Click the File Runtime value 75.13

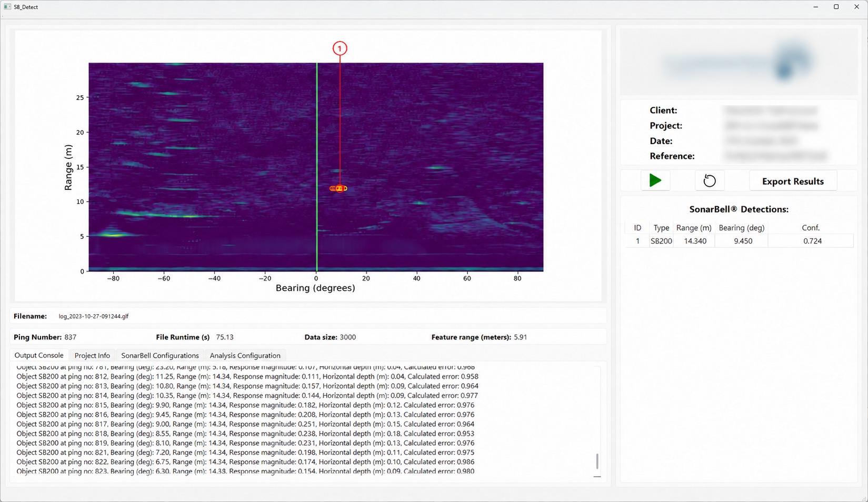(x=225, y=337)
